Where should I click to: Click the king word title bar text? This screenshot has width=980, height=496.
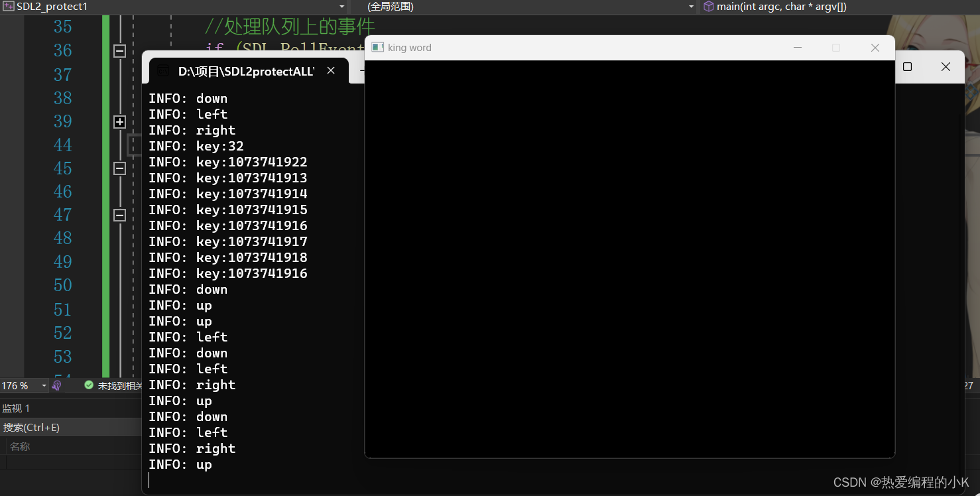pos(410,48)
